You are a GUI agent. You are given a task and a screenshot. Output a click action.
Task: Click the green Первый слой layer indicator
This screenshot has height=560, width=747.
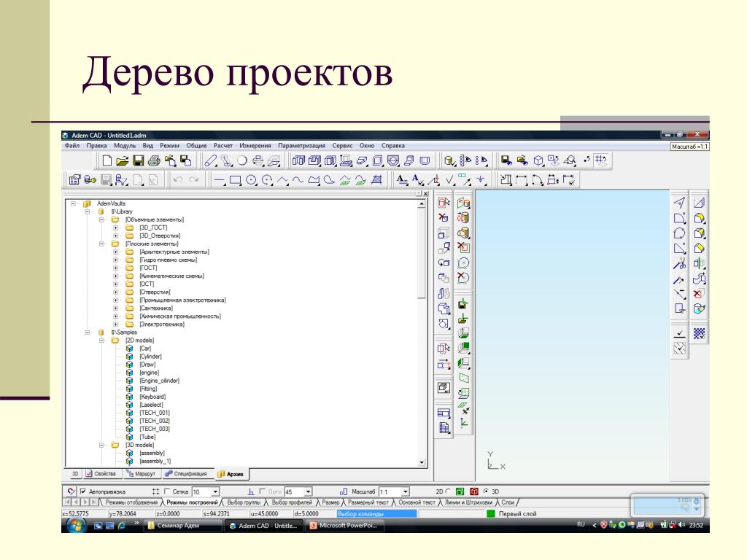pos(491,514)
